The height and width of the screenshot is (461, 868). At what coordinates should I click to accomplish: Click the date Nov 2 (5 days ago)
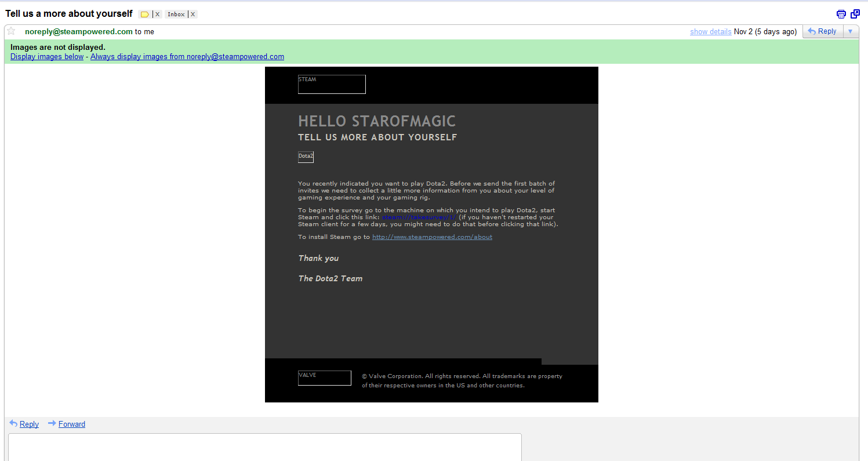[x=765, y=32]
